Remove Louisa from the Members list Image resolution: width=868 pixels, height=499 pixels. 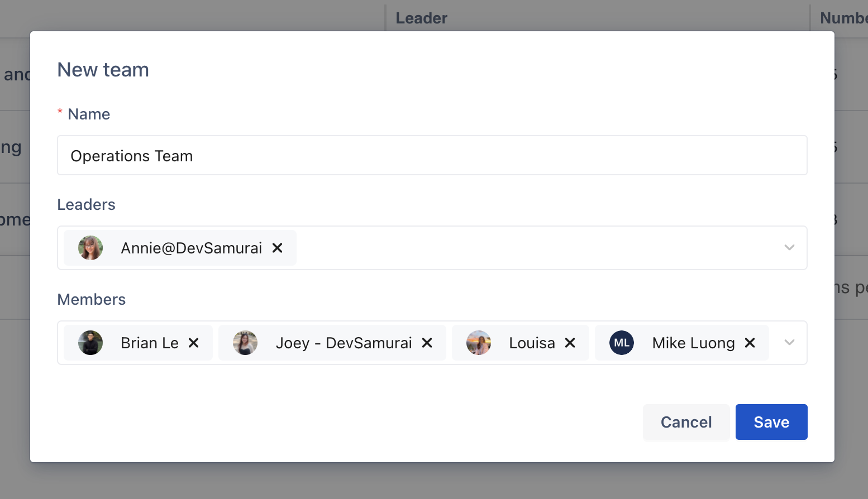click(570, 343)
